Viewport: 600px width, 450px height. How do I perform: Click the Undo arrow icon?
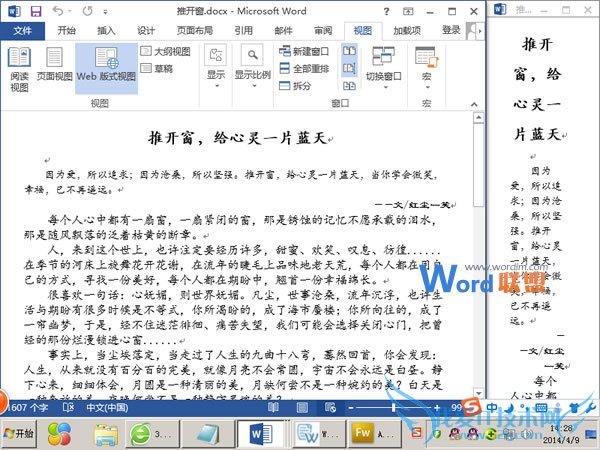tap(59, 11)
